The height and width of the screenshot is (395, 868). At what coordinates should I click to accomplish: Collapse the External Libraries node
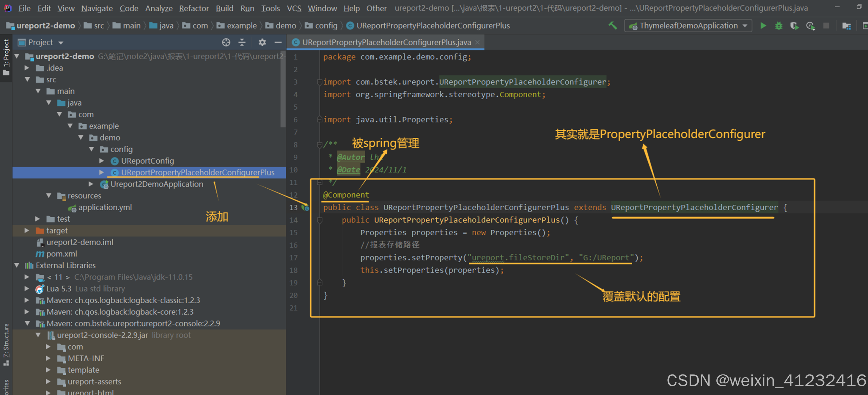click(17, 266)
